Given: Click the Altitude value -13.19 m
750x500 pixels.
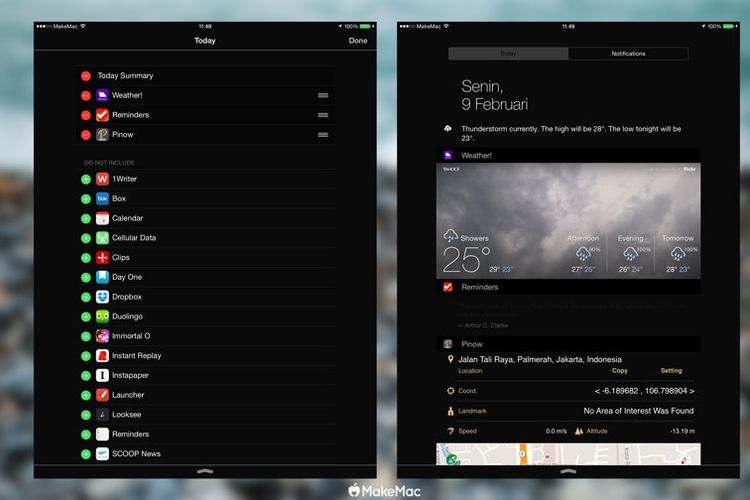Looking at the screenshot, I should (683, 431).
